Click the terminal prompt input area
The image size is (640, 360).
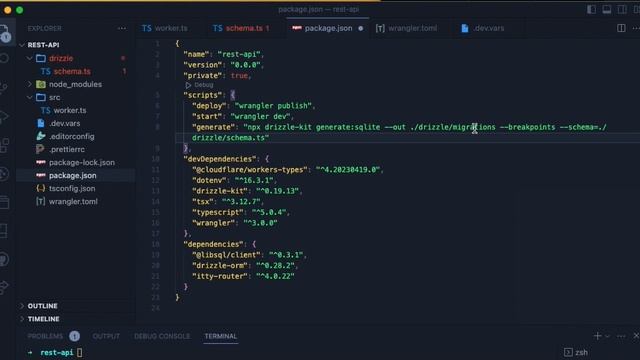[x=79, y=353]
